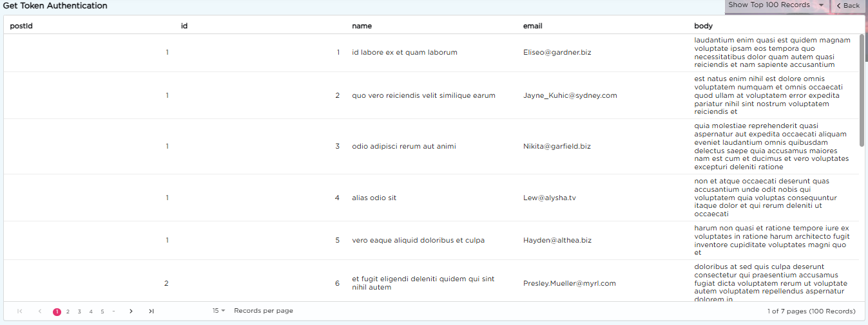Go to page 3
868x325 pixels.
(x=79, y=311)
